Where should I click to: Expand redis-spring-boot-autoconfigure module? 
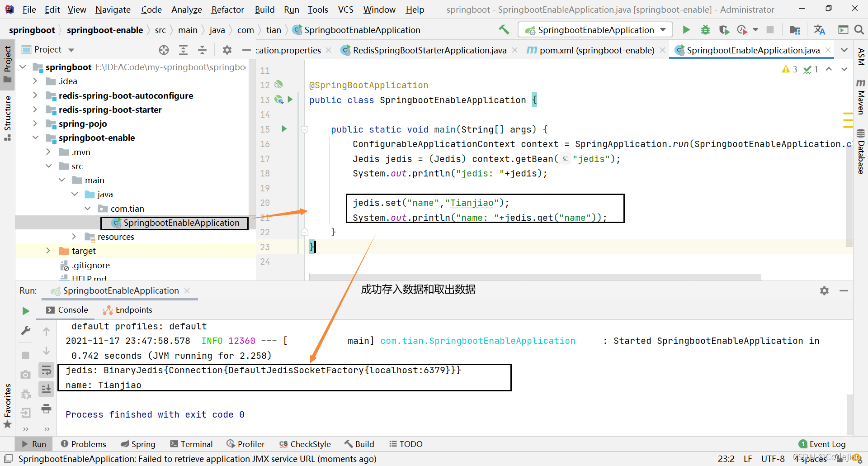click(x=35, y=95)
